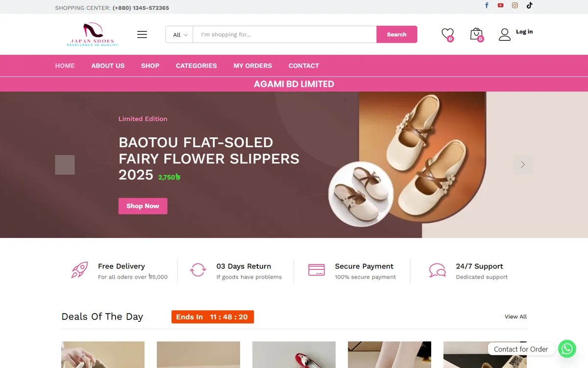Click the Japan Shoes logo

pos(93,34)
